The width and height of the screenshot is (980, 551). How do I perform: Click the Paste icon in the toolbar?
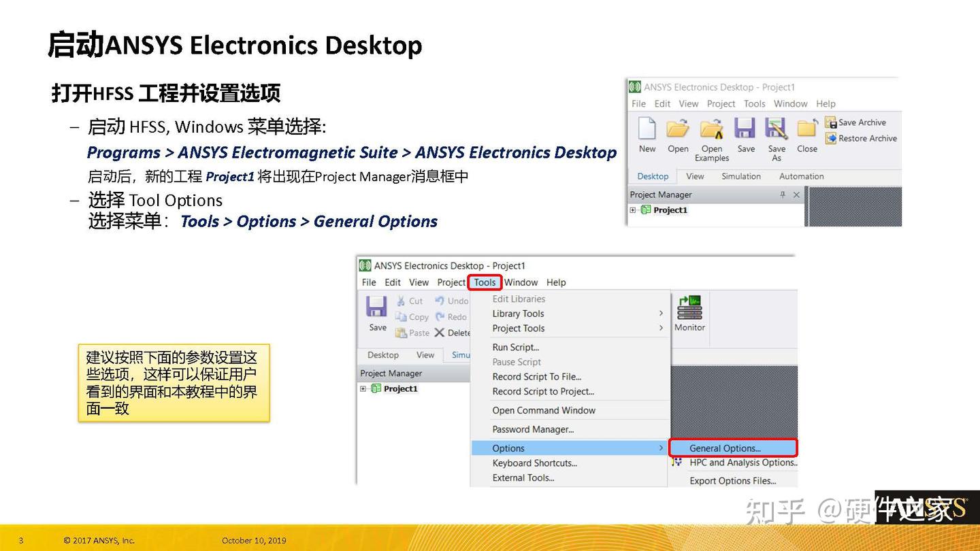click(400, 333)
